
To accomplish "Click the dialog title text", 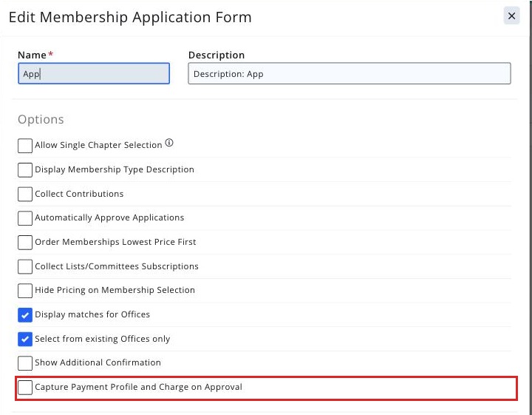I will coord(130,17).
